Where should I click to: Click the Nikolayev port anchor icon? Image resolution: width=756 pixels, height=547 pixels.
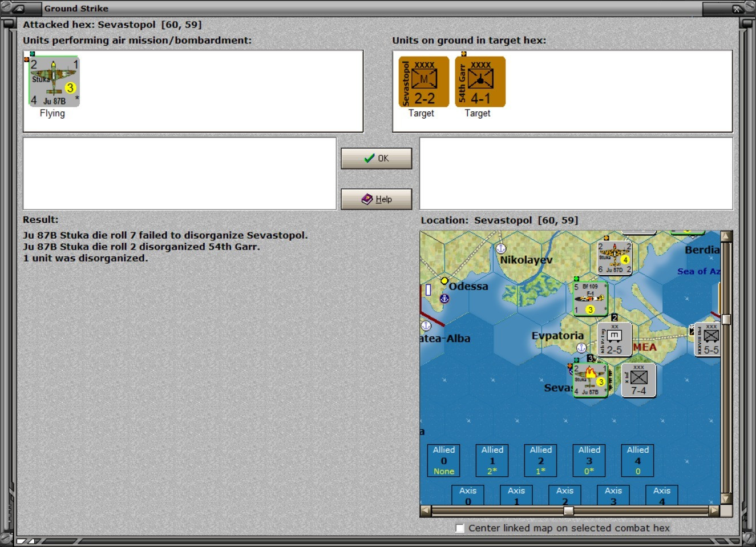(501, 248)
